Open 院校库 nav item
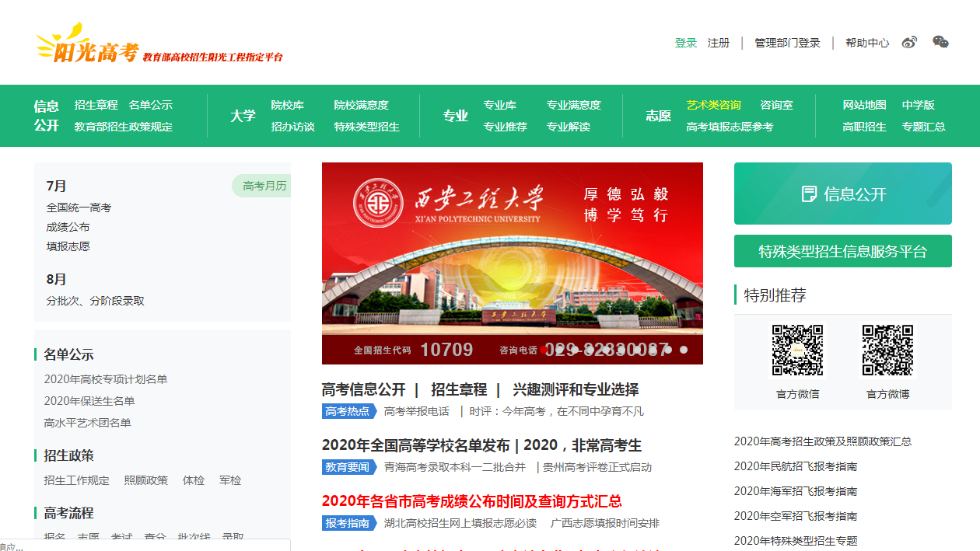Viewport: 980px width, 551px height. [x=288, y=105]
